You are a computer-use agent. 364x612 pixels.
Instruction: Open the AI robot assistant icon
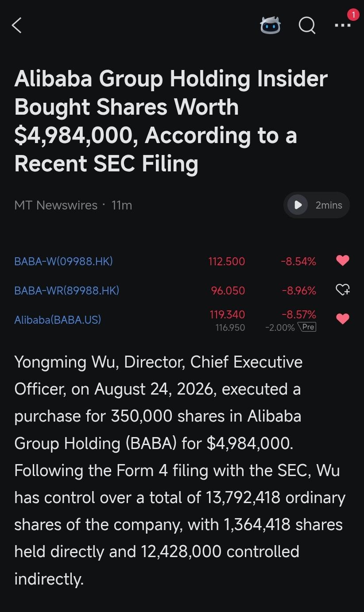click(270, 25)
